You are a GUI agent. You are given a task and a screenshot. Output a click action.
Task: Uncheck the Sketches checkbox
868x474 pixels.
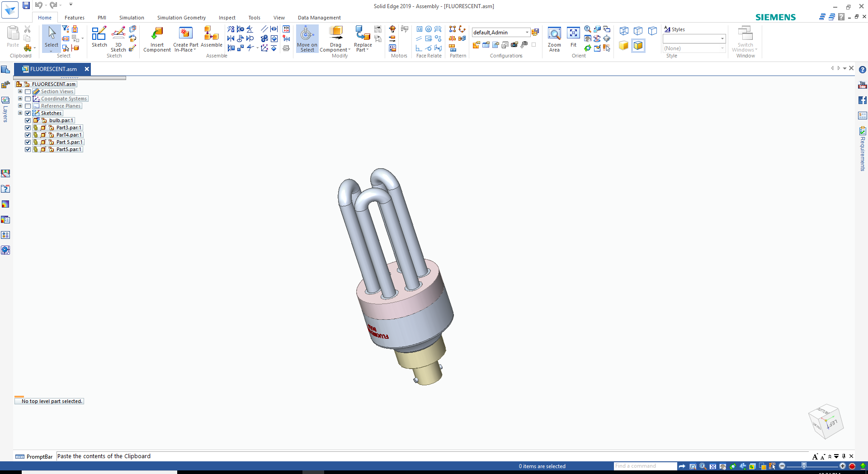coord(28,113)
